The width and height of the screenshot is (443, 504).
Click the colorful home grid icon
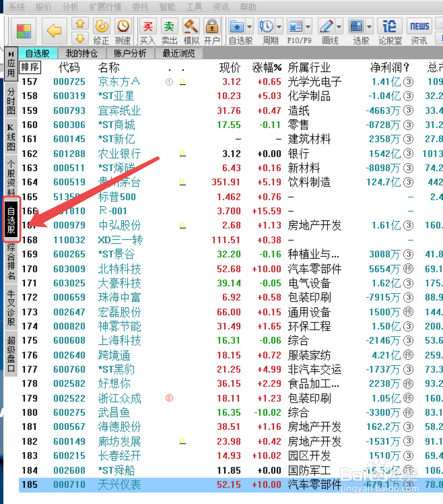pyautogui.click(x=24, y=31)
